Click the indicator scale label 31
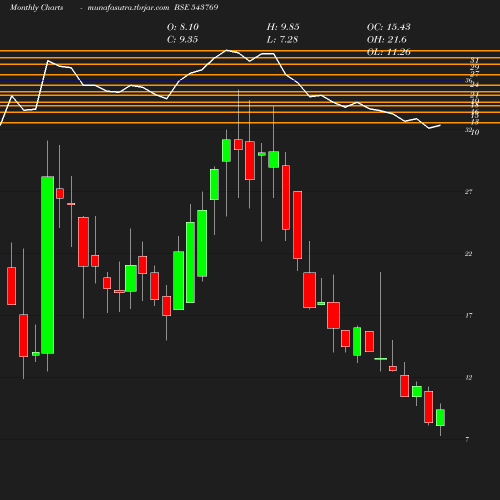The height and width of the screenshot is (500, 500). pyautogui.click(x=475, y=60)
